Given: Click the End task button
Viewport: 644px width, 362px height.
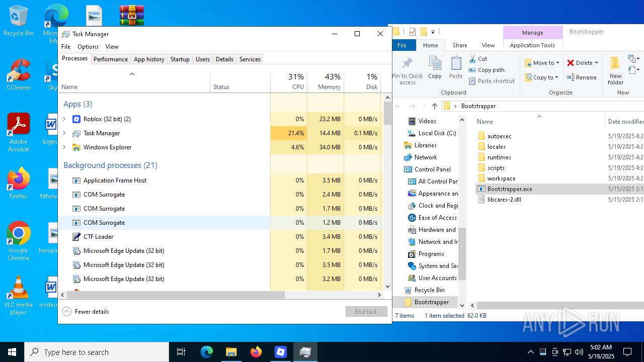Looking at the screenshot, I should pos(366,312).
